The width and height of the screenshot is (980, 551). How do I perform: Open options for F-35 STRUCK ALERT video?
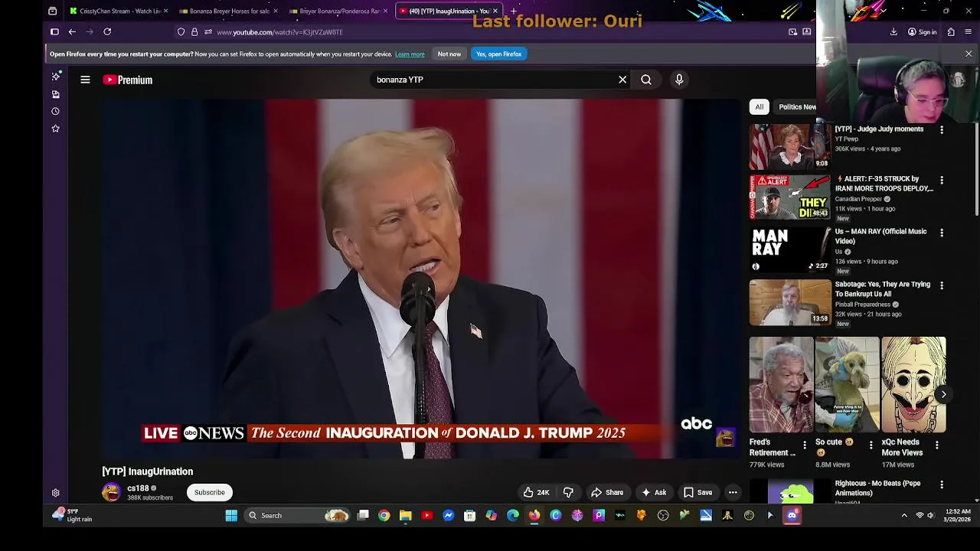[942, 181]
